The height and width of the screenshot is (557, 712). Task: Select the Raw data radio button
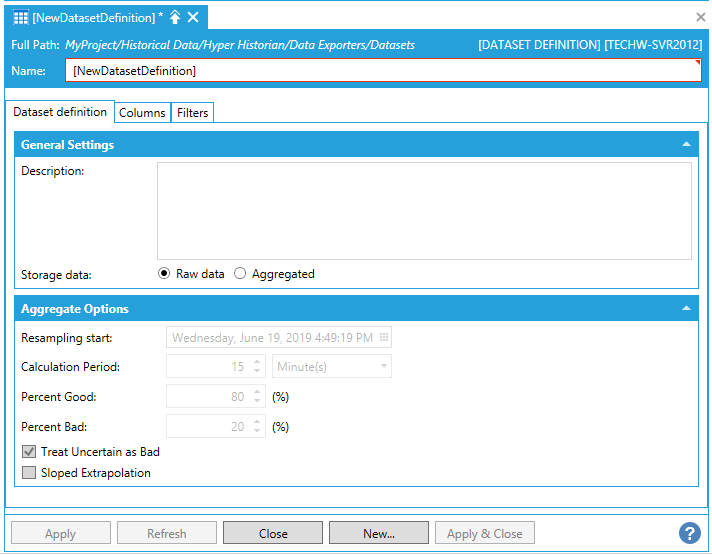pyautogui.click(x=165, y=274)
